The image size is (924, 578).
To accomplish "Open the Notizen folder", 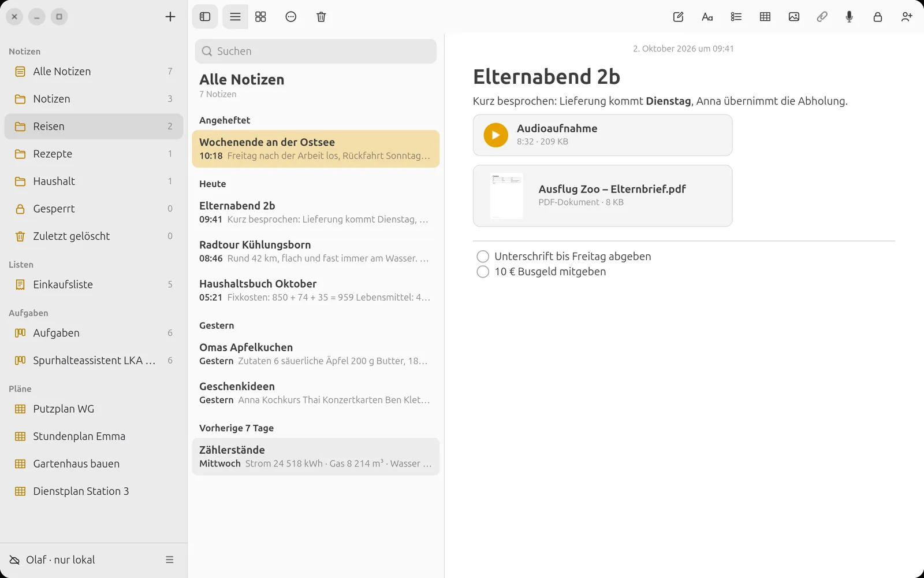I will pos(94,99).
